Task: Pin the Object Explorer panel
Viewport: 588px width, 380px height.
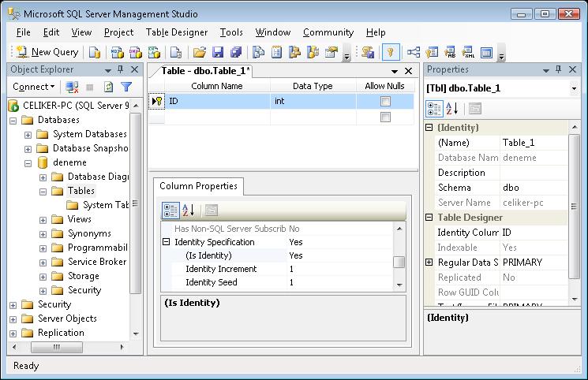Action: pos(120,69)
